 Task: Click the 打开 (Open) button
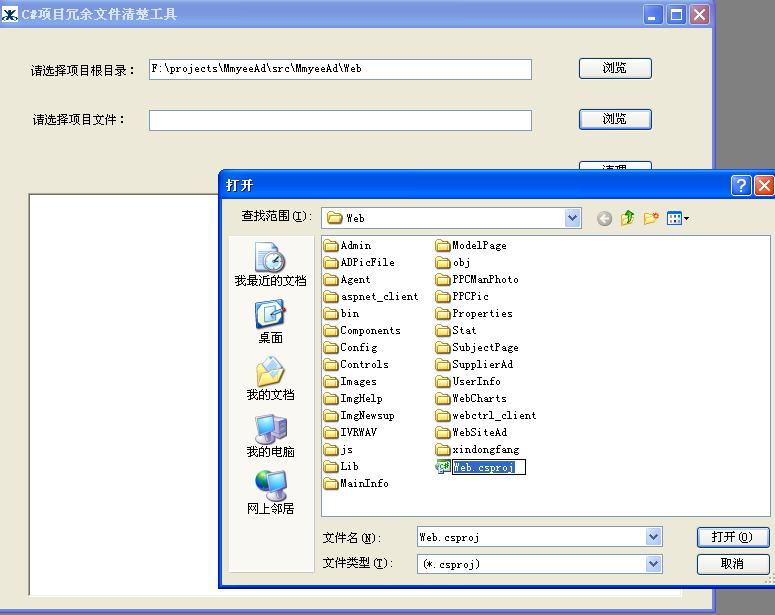pos(732,537)
